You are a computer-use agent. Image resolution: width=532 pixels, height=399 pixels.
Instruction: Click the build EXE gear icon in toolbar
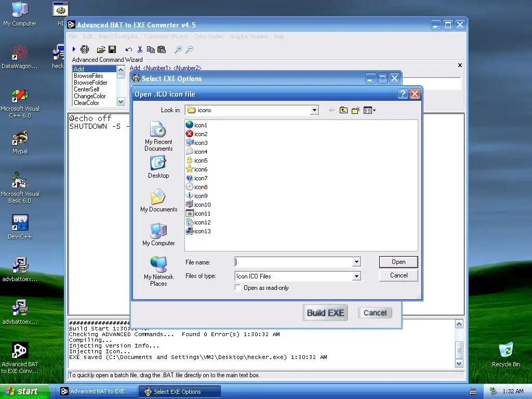[85, 49]
